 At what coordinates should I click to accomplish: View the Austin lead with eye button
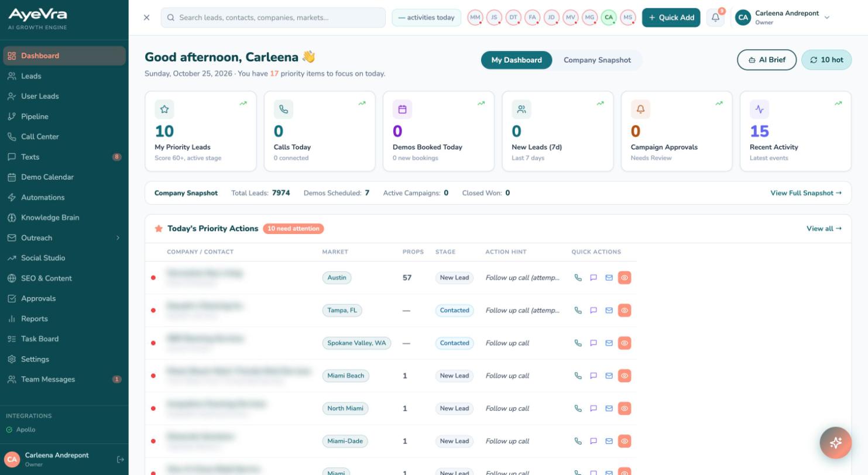[625, 278]
